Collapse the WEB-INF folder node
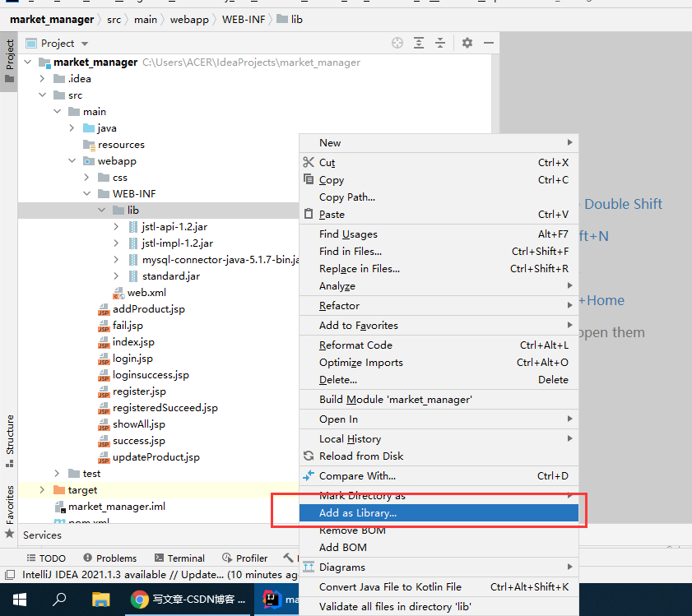Image resolution: width=692 pixels, height=616 pixels. pyautogui.click(x=87, y=194)
